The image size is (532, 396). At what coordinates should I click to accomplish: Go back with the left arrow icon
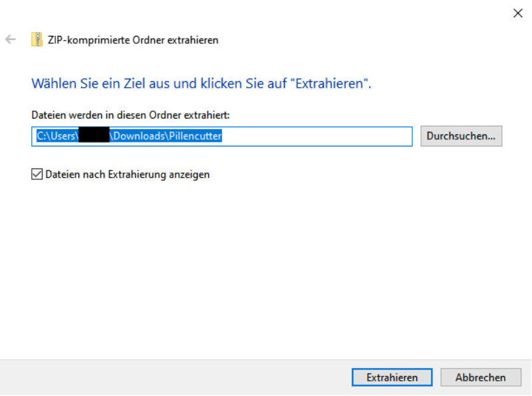click(x=11, y=39)
